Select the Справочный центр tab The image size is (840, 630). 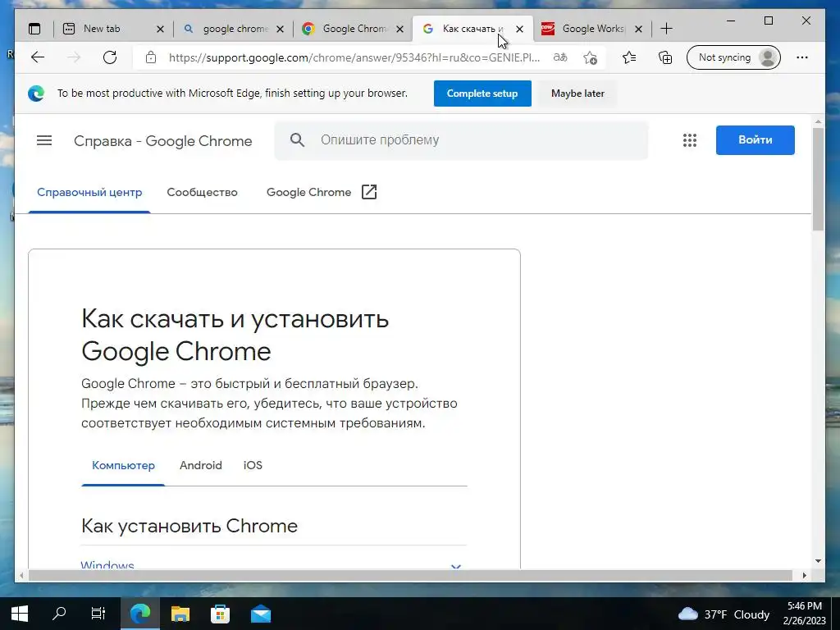89,192
